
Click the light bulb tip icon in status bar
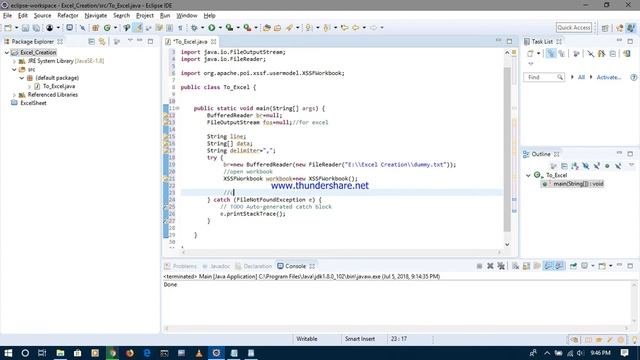coord(635,340)
